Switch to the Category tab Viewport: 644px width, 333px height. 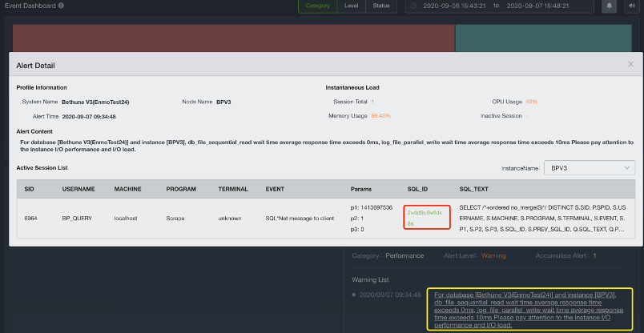click(x=317, y=6)
